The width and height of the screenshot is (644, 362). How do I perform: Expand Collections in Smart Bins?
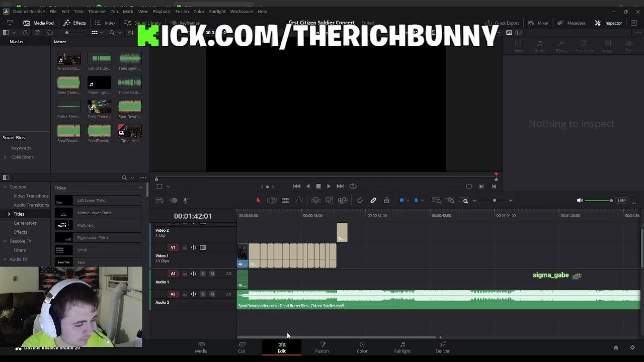pyautogui.click(x=5, y=157)
